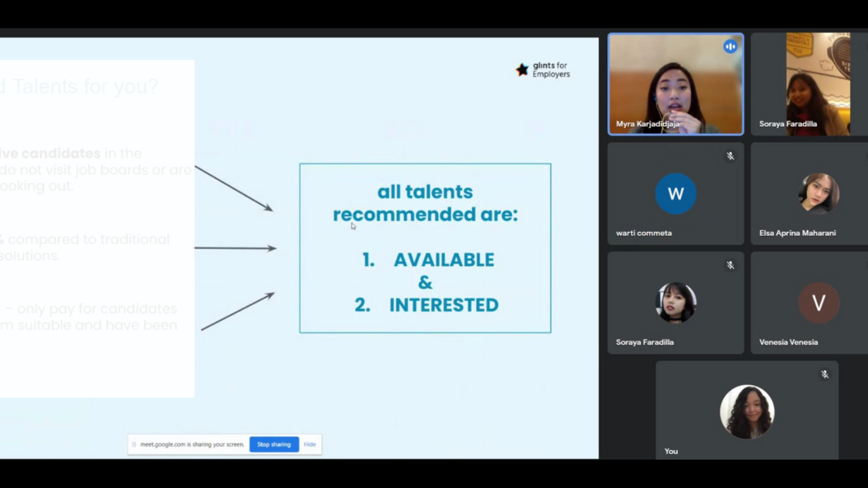Click Soraya Faradilla's round profile photo
This screenshot has height=488, width=868.
click(x=675, y=303)
